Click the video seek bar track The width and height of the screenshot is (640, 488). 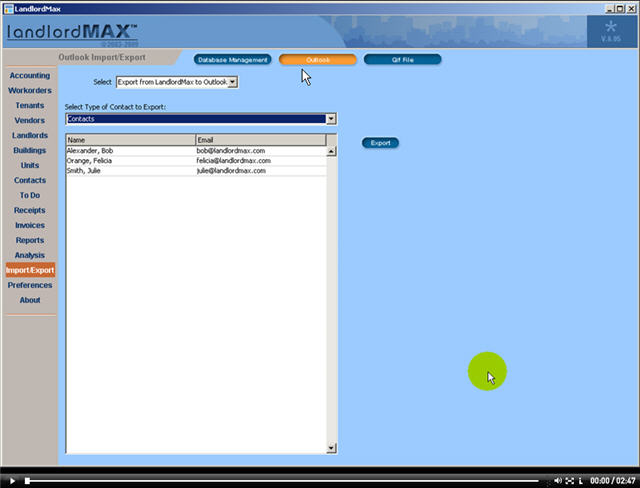point(282,481)
